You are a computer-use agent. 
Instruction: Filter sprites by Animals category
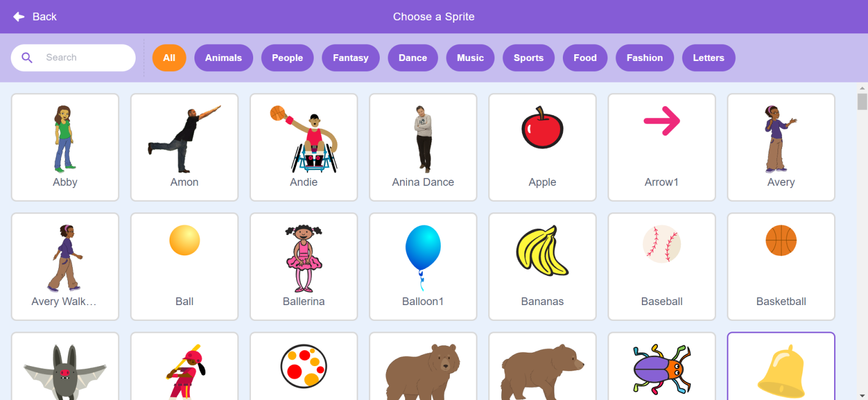[224, 58]
